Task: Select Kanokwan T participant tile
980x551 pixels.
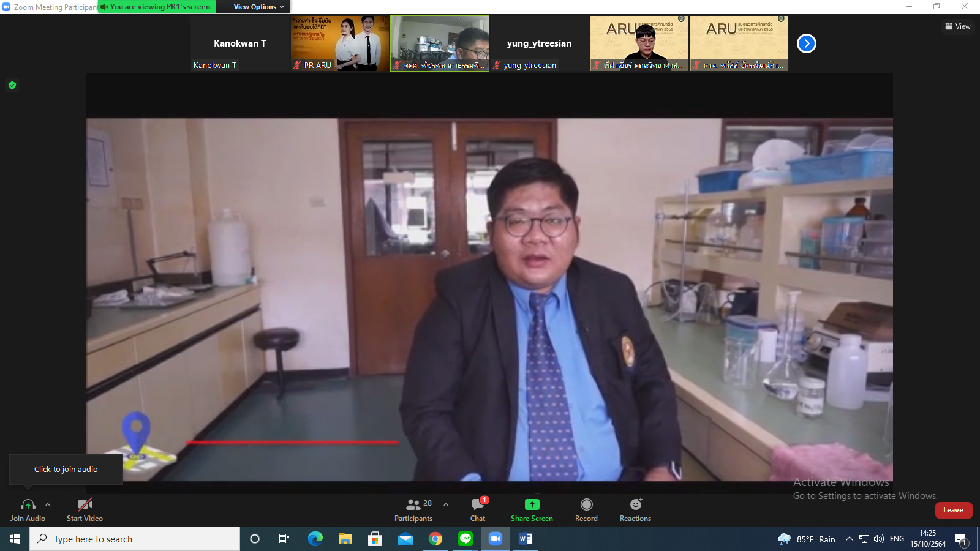Action: [240, 43]
